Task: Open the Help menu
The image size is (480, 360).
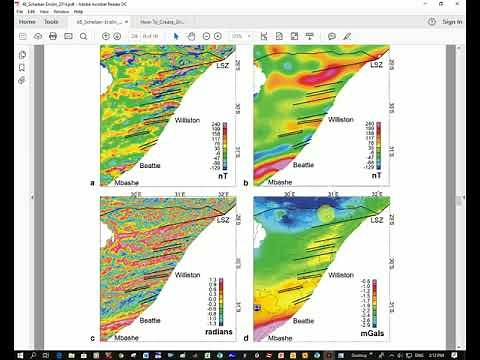Action: tap(78, 12)
